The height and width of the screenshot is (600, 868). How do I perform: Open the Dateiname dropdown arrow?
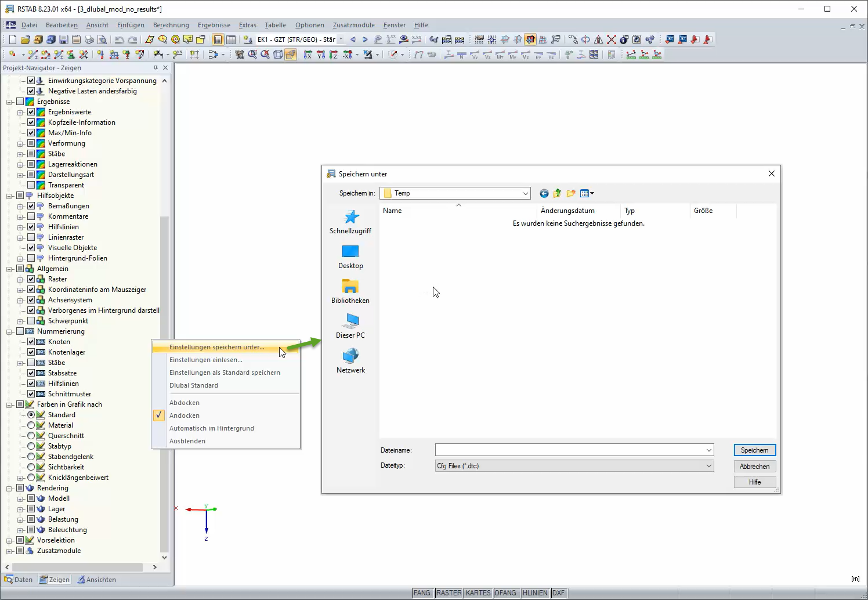(708, 450)
